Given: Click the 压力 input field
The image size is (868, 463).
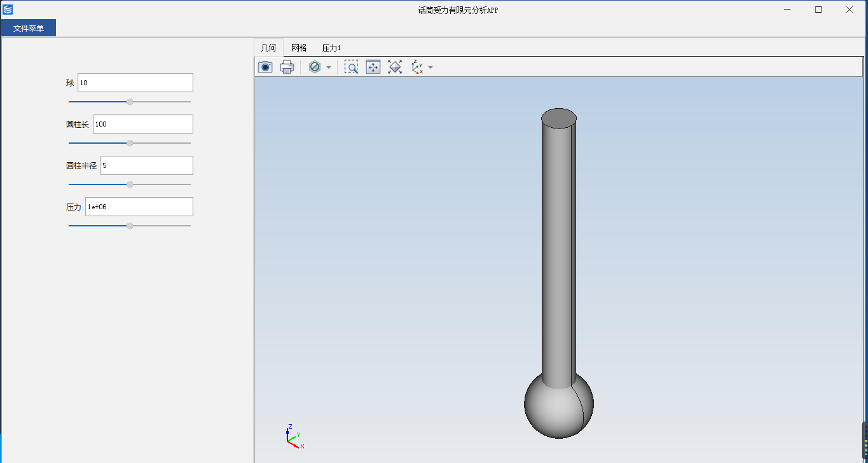Looking at the screenshot, I should 139,207.
